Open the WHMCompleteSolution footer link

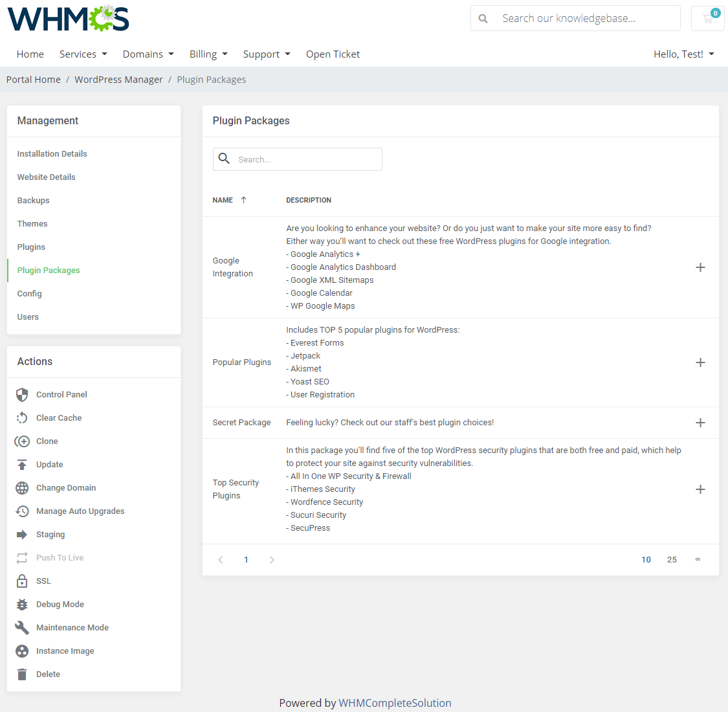(395, 703)
